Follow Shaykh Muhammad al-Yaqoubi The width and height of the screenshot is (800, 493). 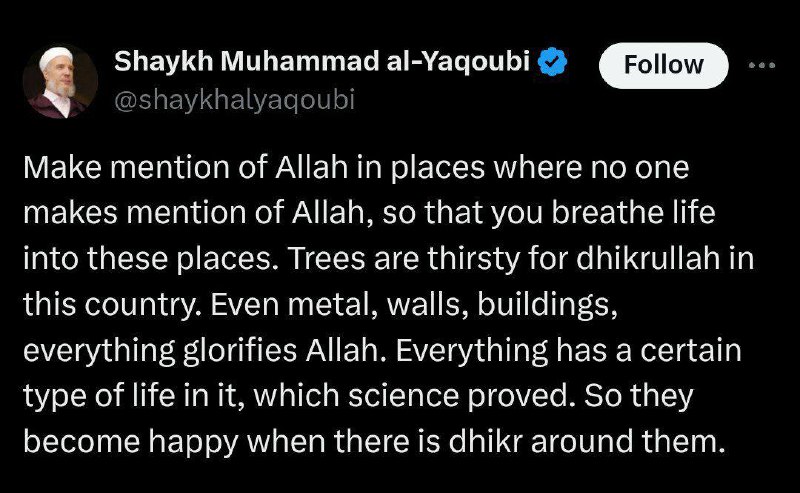point(663,65)
